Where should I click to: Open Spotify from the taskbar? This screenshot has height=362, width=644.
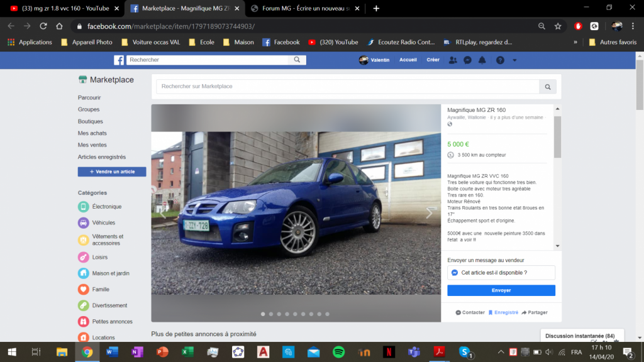tap(338, 352)
